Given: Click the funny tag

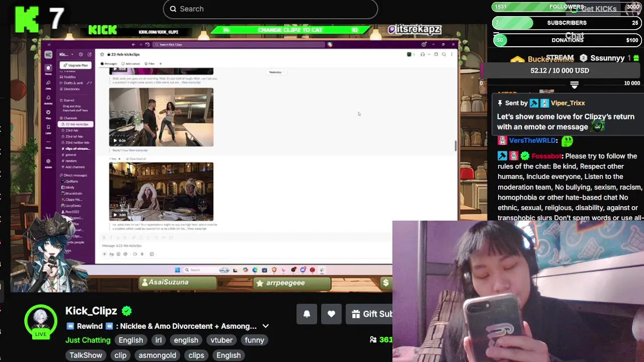Looking at the screenshot, I should pyautogui.click(x=254, y=340).
